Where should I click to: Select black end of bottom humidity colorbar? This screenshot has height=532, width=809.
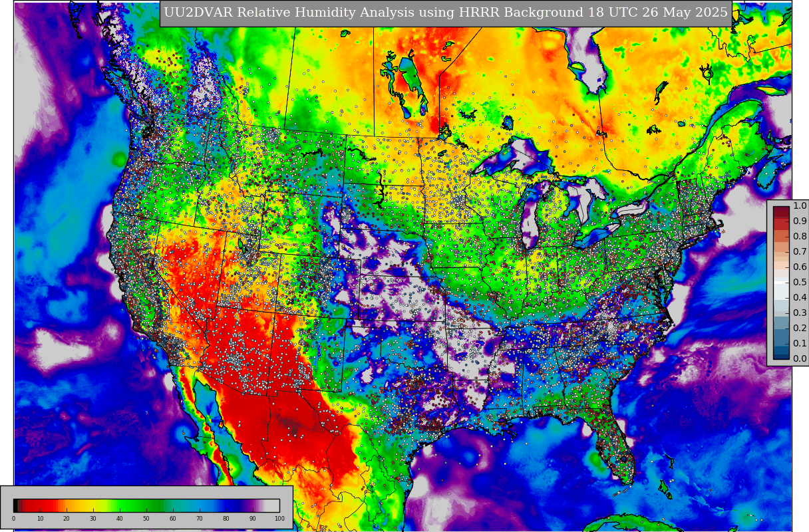[x=16, y=505]
